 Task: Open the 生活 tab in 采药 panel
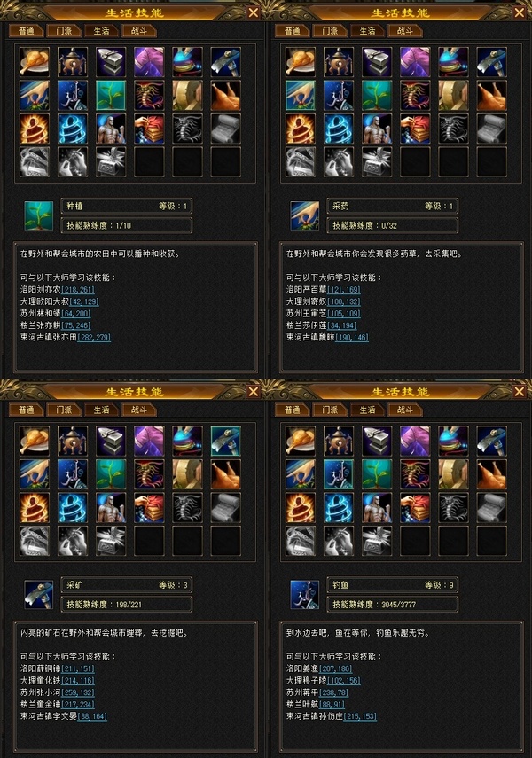click(x=368, y=31)
